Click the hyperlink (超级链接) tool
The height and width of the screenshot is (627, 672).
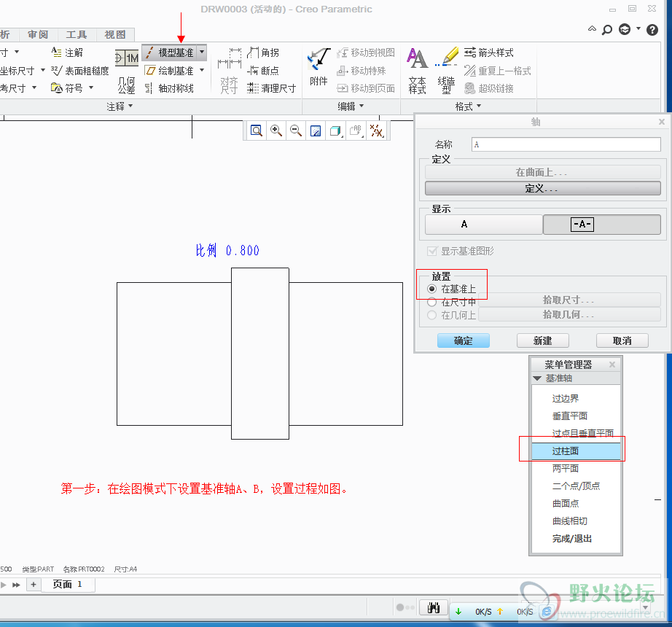pyautogui.click(x=488, y=88)
